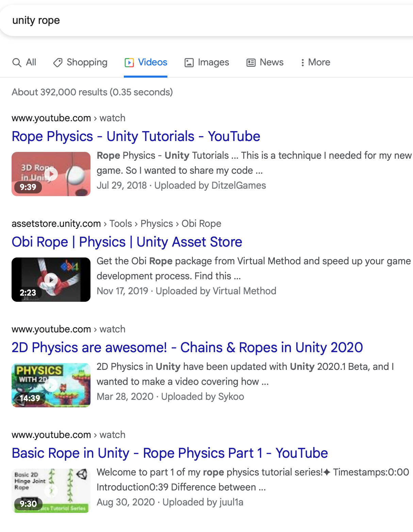
Task: Click the 9:30 duration badge
Action: pos(28,504)
